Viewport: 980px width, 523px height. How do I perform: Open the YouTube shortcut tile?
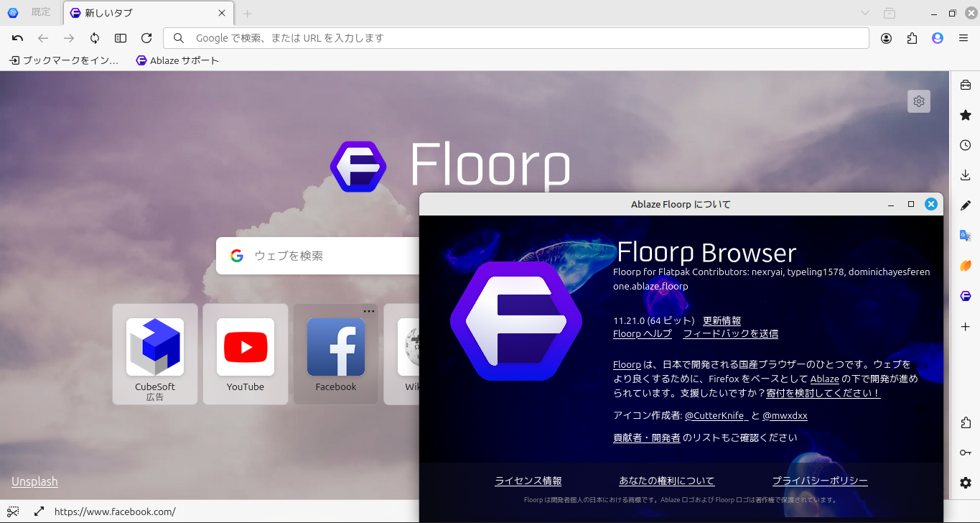[246, 354]
